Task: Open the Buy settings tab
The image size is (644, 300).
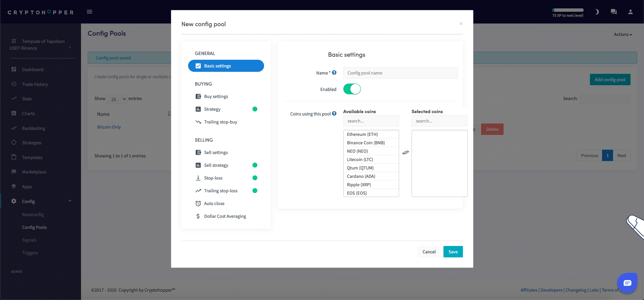Action: coord(226,96)
